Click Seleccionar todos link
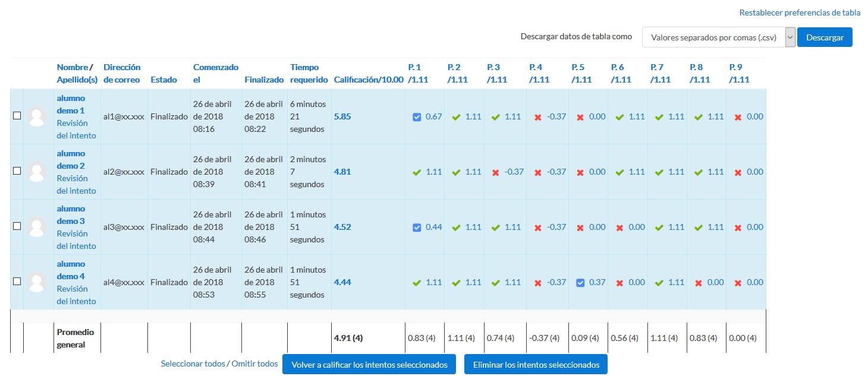Screen dimensions: 868x376 (193, 364)
